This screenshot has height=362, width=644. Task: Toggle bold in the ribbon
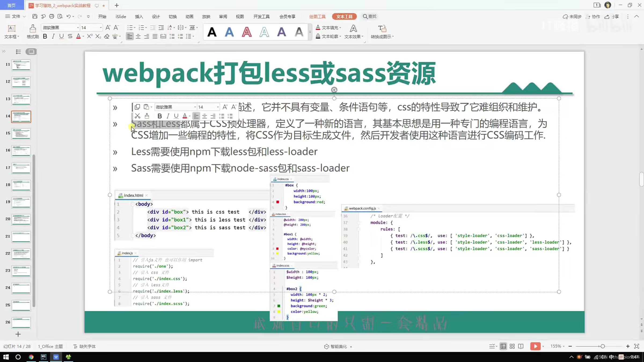click(45, 36)
